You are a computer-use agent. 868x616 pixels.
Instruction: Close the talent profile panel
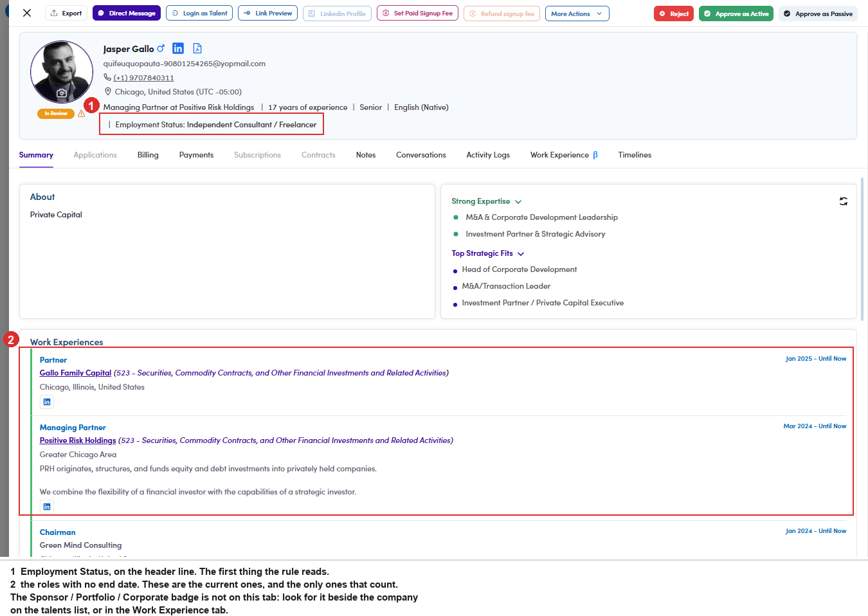tap(27, 13)
